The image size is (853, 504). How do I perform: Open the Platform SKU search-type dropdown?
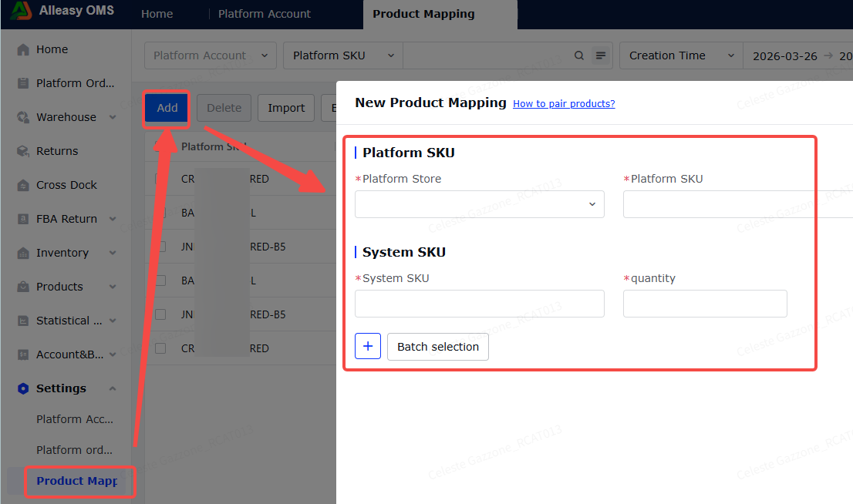point(342,55)
